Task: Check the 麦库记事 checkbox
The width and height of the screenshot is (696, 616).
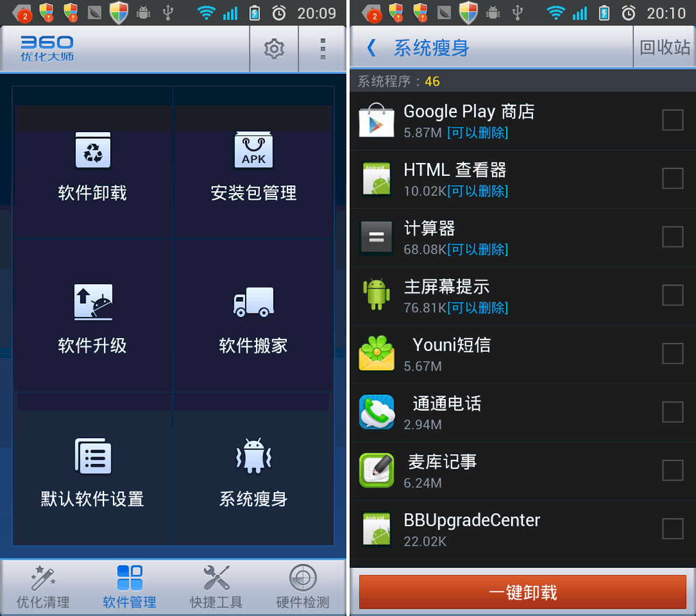Action: pyautogui.click(x=673, y=470)
